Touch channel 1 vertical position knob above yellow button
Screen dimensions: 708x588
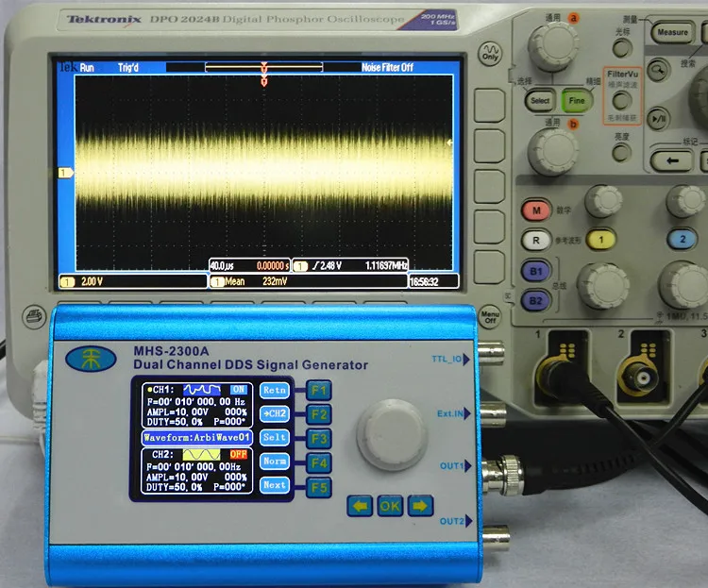(x=603, y=200)
